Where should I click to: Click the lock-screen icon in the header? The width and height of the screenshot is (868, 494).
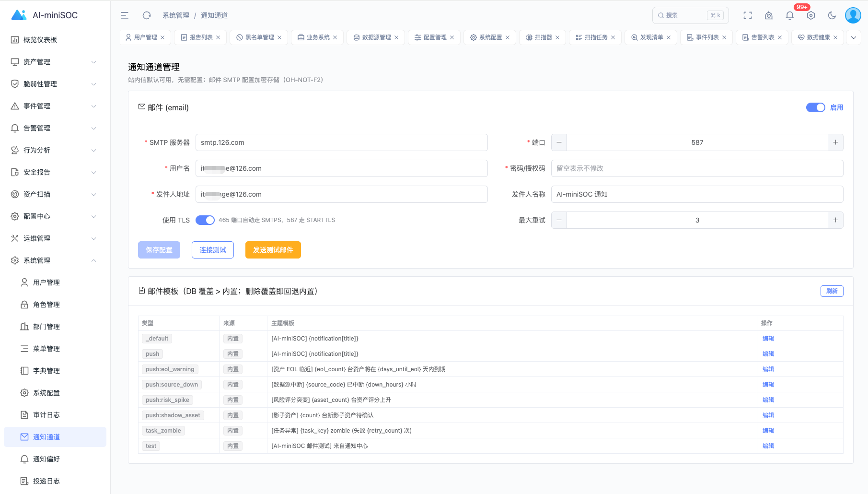769,15
